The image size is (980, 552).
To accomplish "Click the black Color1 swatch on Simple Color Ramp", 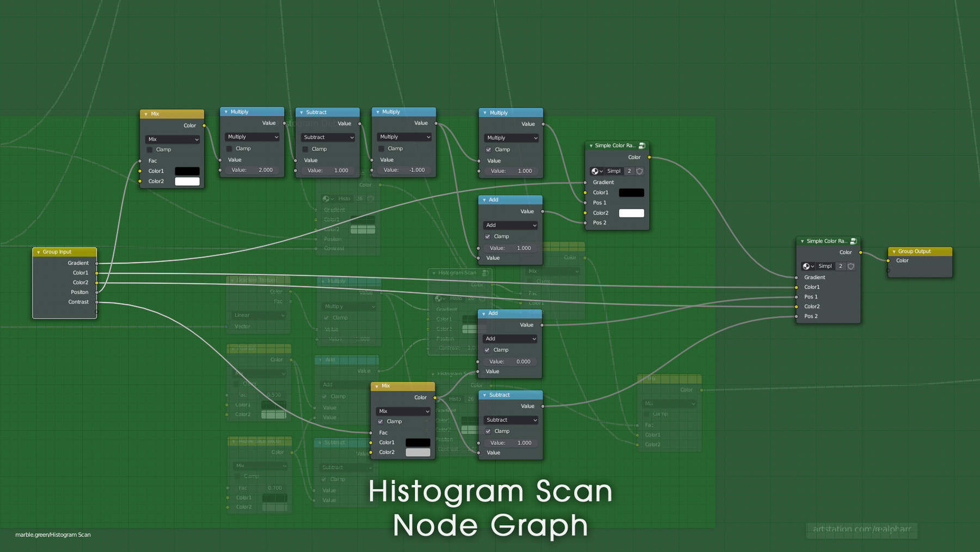I will pos(631,192).
